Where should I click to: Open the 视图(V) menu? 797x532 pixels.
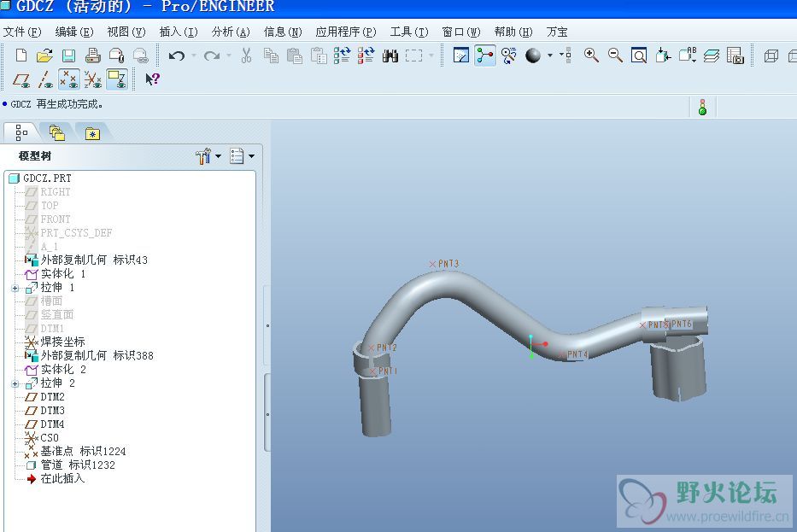[126, 32]
